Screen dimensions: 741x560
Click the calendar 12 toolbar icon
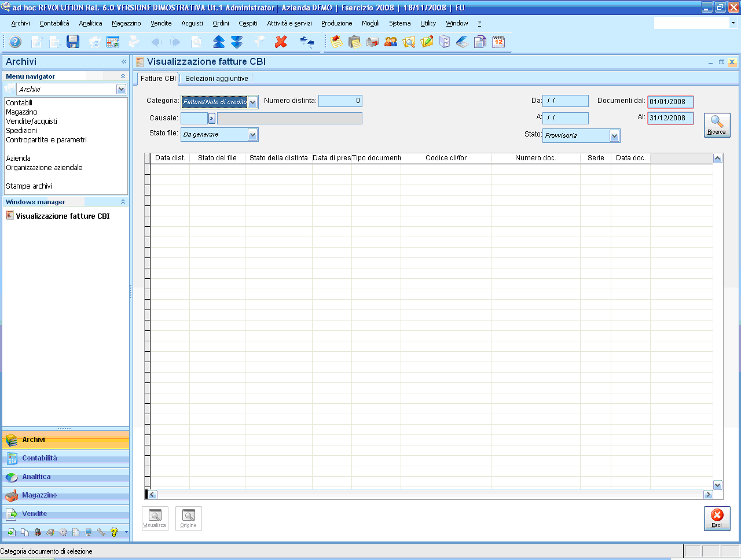[x=498, y=42]
